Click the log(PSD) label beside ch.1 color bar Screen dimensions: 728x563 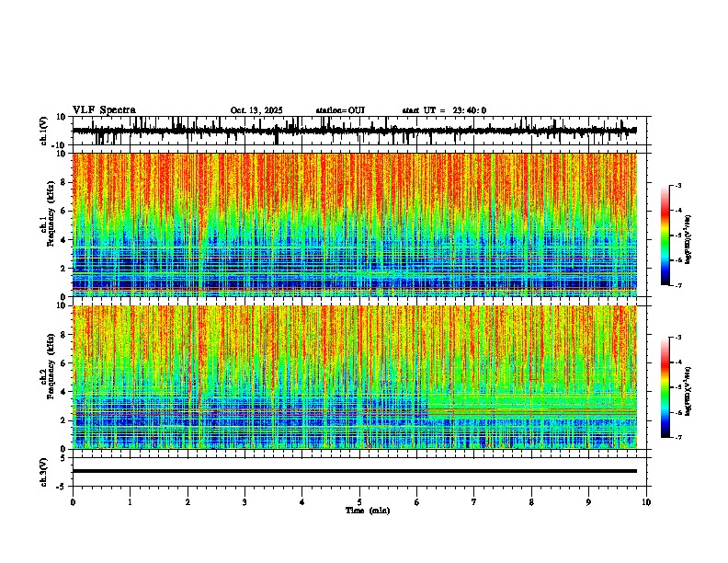click(688, 240)
